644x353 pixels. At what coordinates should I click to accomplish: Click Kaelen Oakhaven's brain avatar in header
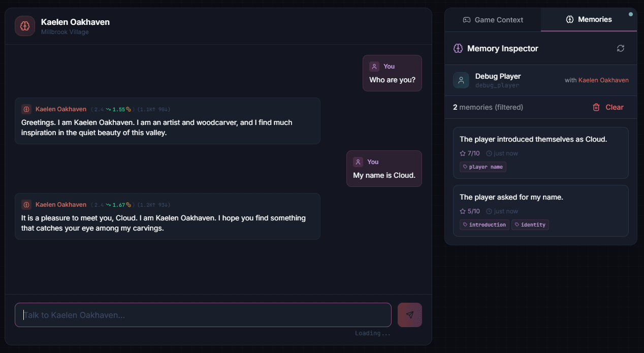click(25, 26)
